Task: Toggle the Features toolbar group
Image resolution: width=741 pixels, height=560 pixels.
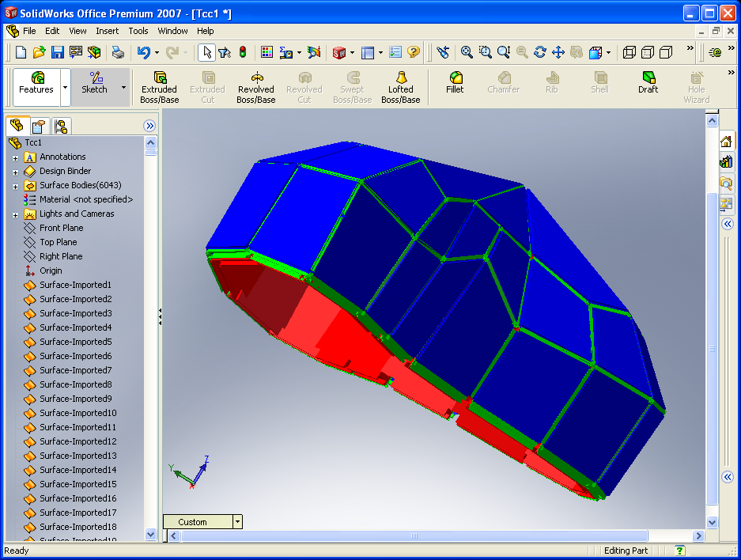Action: (36, 82)
